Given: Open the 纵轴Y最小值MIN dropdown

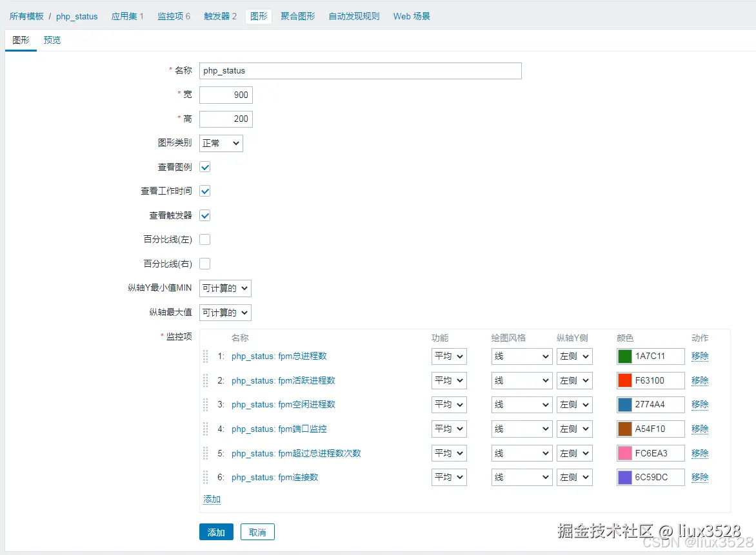Looking at the screenshot, I should click(224, 288).
